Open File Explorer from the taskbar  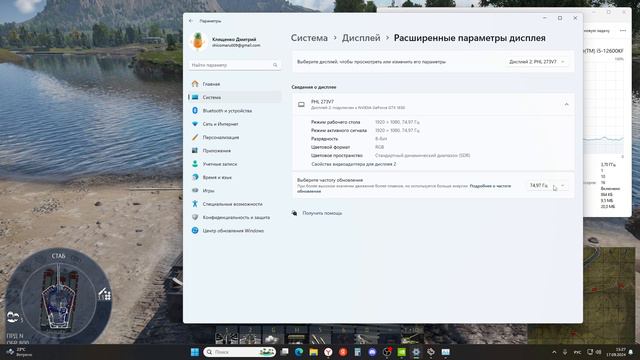(x=313, y=352)
